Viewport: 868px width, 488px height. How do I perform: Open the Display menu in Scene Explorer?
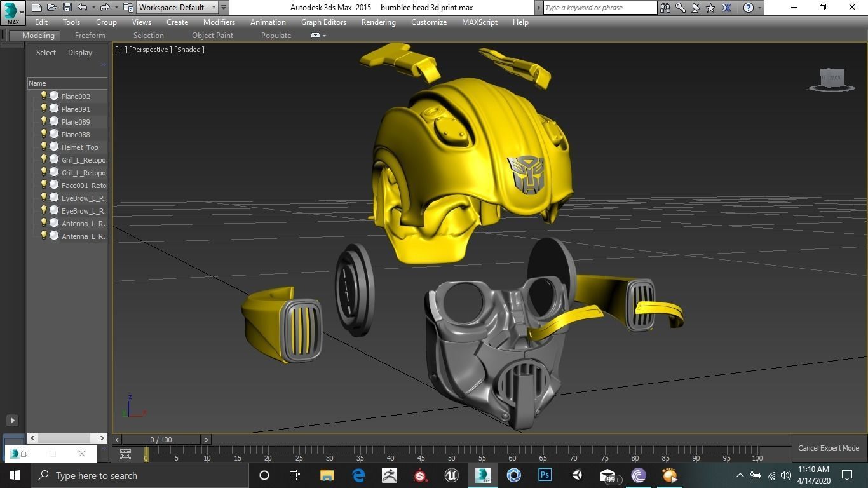80,53
